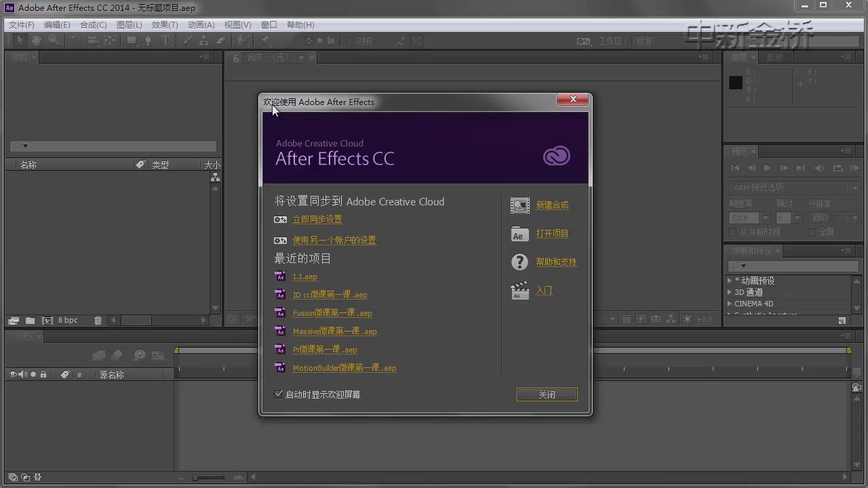Screen dimensions: 868x488
Task: Click the Project panel search field
Action: [113, 146]
